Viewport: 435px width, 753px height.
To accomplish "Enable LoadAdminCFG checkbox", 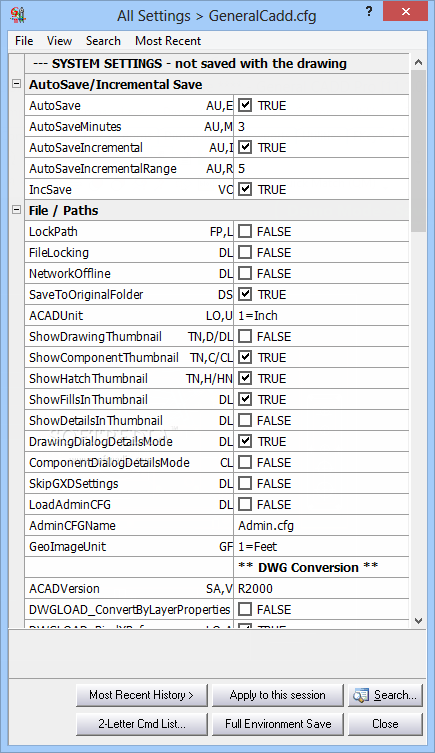I will (245, 504).
